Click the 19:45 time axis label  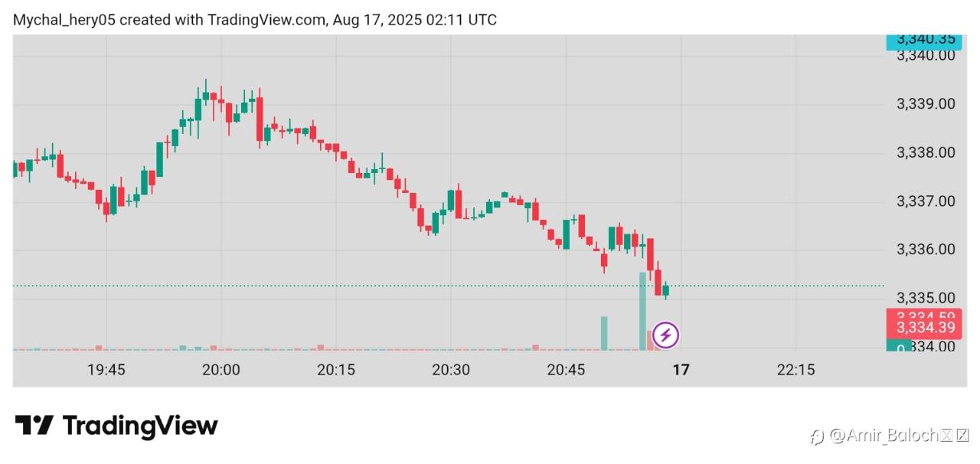[106, 371]
